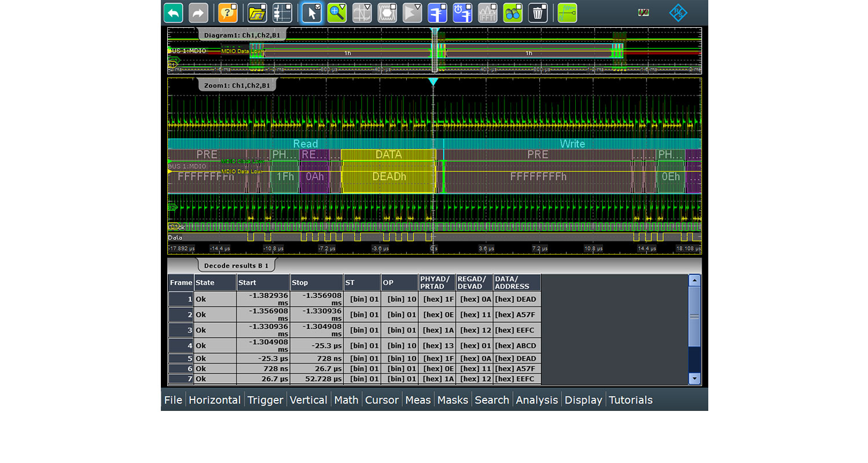Viewport: 868px width, 463px height.
Task: Toggle the caliper measurement tool
Action: 437,13
